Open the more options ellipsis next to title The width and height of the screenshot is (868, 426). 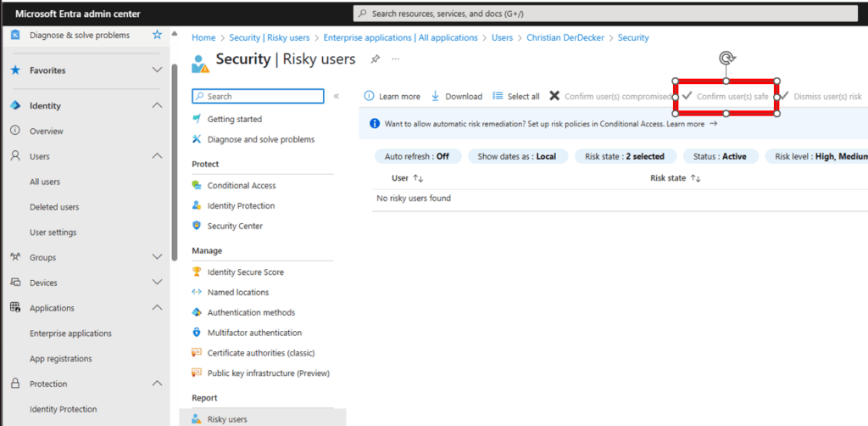click(x=395, y=59)
